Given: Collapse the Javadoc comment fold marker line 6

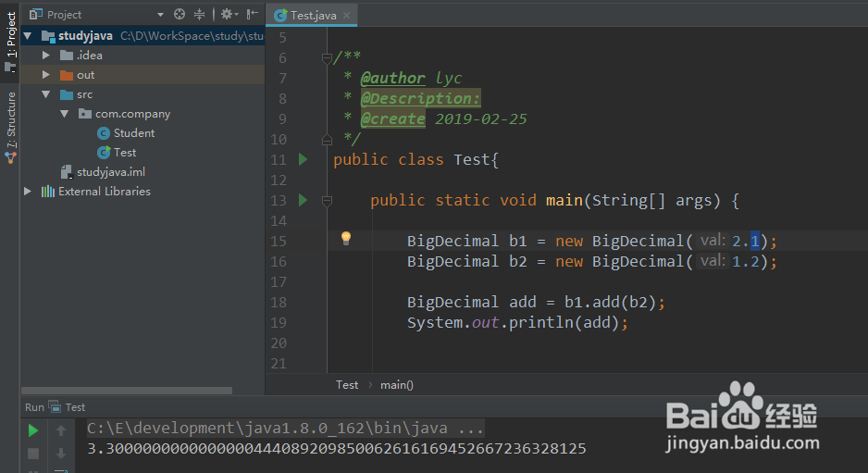Looking at the screenshot, I should (x=327, y=57).
